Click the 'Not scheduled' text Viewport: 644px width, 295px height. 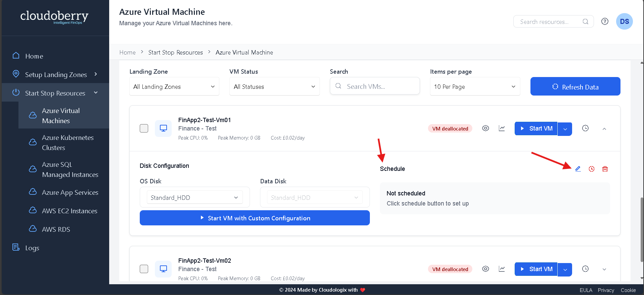pyautogui.click(x=406, y=193)
